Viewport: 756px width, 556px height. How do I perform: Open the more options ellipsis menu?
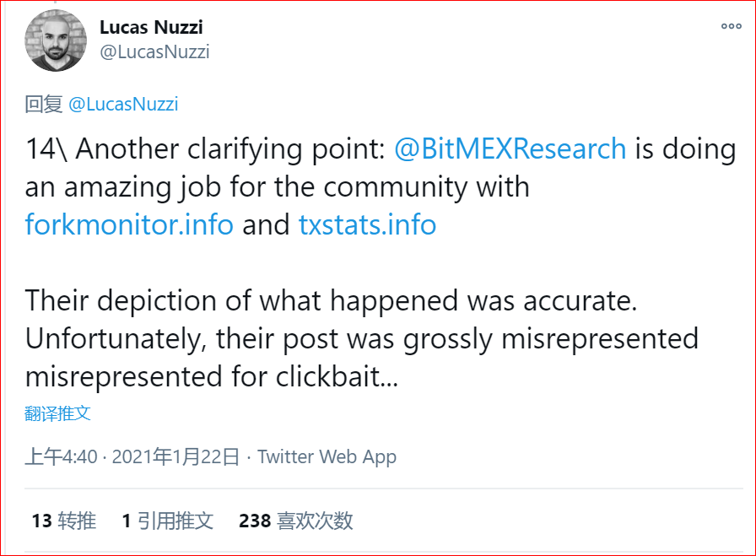click(731, 26)
